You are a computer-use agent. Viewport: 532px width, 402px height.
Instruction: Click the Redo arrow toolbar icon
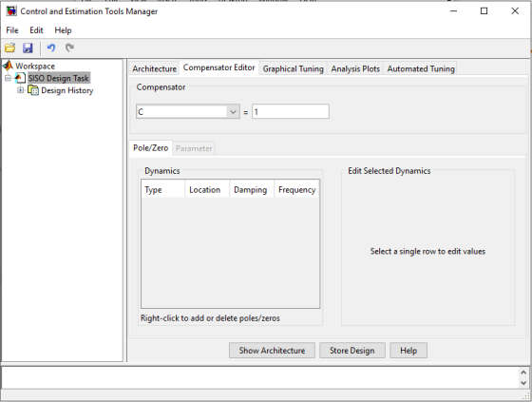coord(69,48)
